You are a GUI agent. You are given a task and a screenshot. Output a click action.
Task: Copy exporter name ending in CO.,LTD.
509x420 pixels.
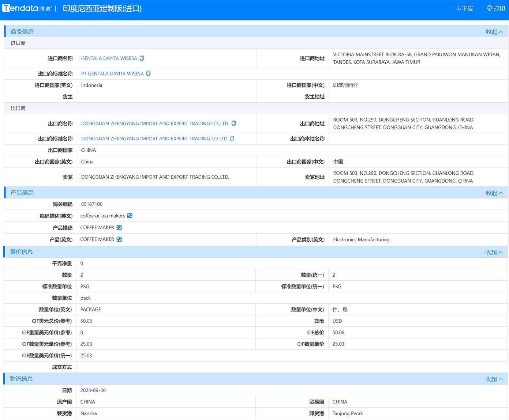234,124
